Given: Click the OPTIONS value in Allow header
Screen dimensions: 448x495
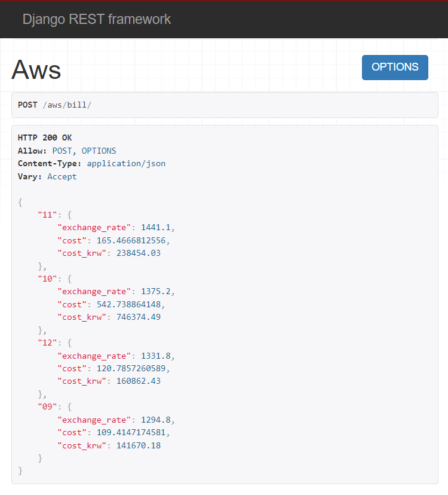Looking at the screenshot, I should pyautogui.click(x=99, y=151).
